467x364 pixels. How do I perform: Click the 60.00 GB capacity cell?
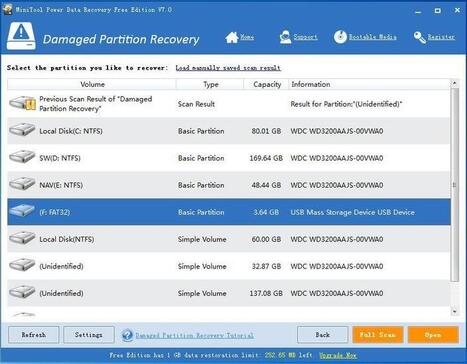pos(266,239)
